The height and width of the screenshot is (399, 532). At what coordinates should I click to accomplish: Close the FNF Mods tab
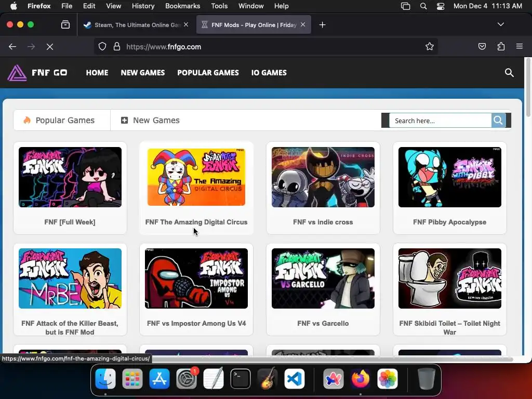[303, 24]
